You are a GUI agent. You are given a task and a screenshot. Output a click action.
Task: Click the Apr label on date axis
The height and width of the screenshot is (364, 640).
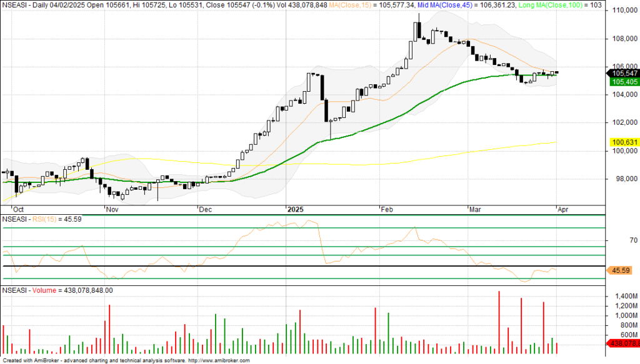point(563,210)
